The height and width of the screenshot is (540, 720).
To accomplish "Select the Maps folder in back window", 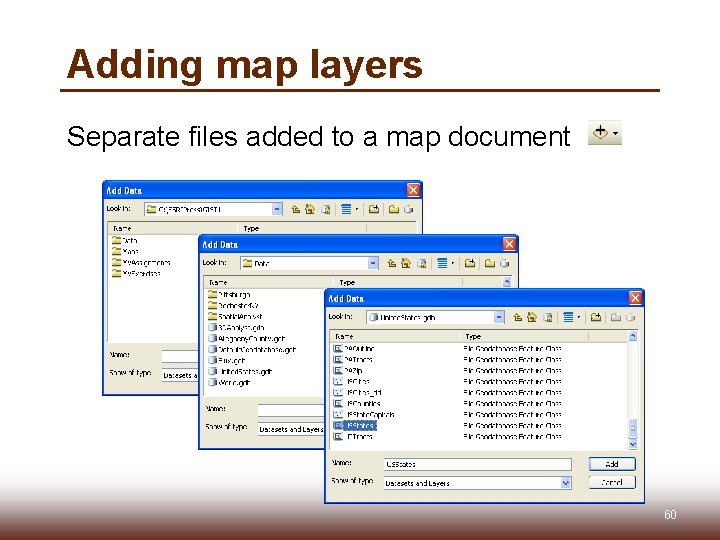I will click(125, 251).
